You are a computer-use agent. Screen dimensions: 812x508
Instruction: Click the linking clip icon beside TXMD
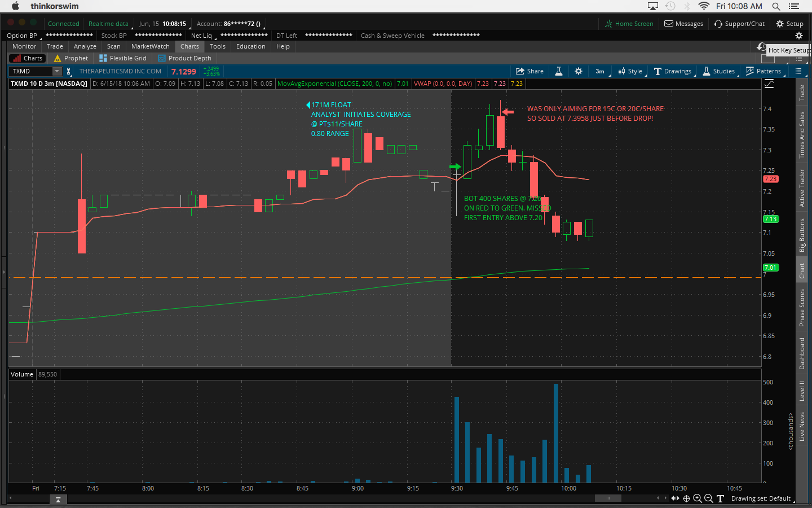coord(69,71)
